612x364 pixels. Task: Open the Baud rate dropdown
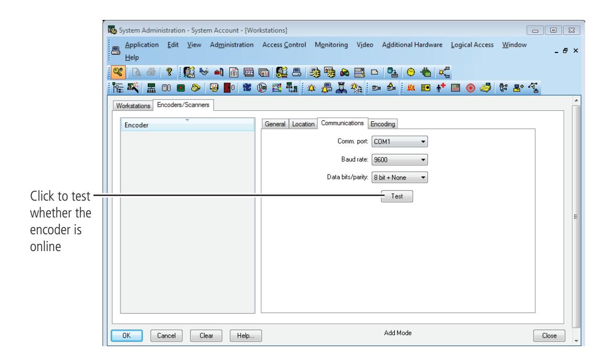coord(400,159)
